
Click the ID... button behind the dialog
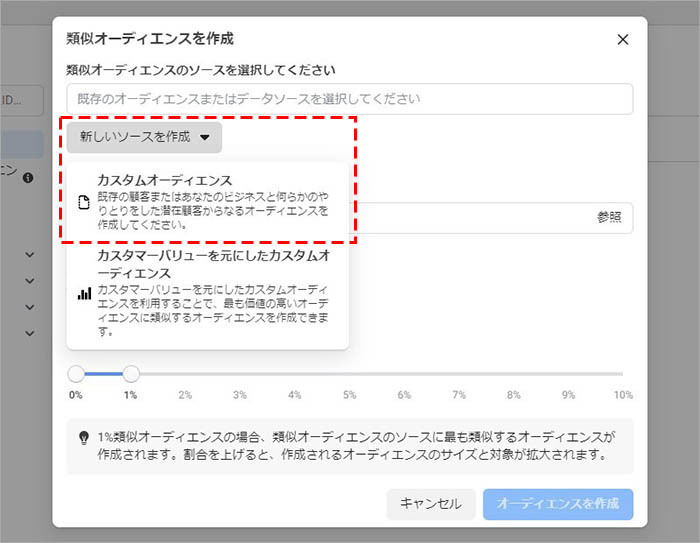(22, 100)
